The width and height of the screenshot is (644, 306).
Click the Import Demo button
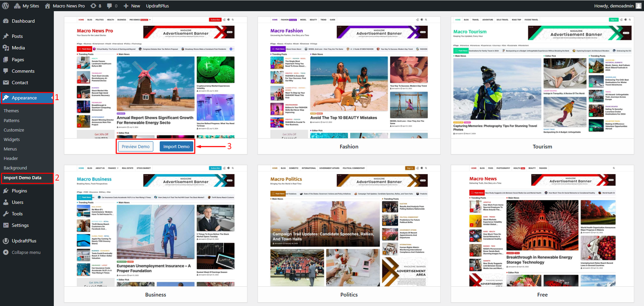pyautogui.click(x=176, y=147)
